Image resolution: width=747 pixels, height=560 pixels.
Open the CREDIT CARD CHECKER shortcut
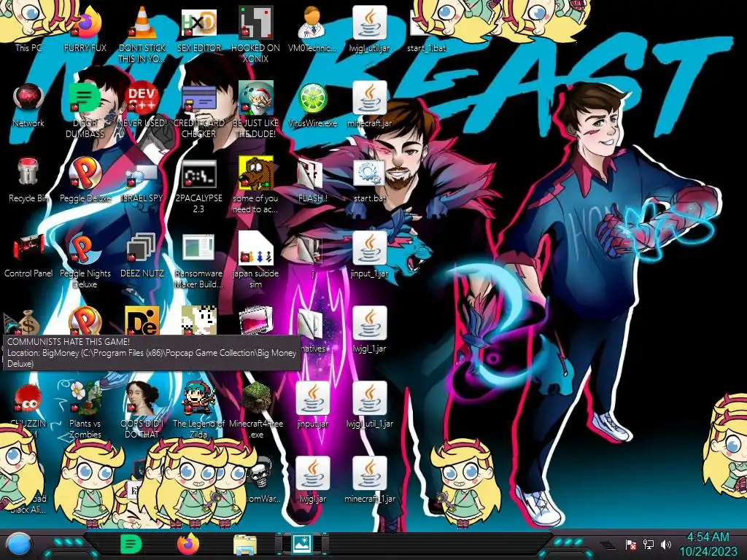[198, 111]
